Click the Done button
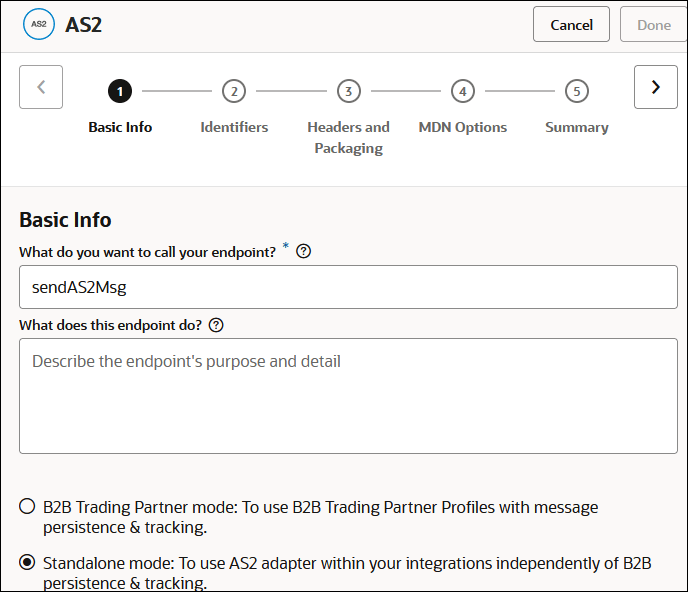The height and width of the screenshot is (592, 688). click(x=654, y=25)
